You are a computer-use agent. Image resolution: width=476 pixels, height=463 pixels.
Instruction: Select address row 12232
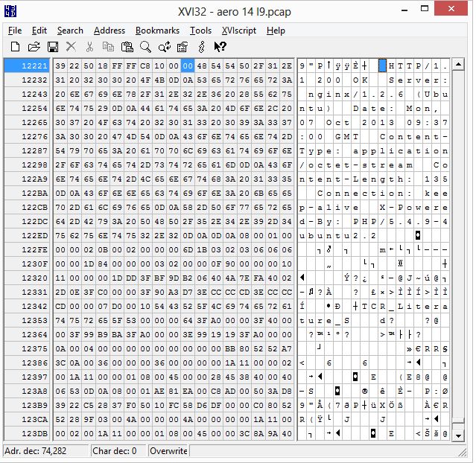click(27, 80)
